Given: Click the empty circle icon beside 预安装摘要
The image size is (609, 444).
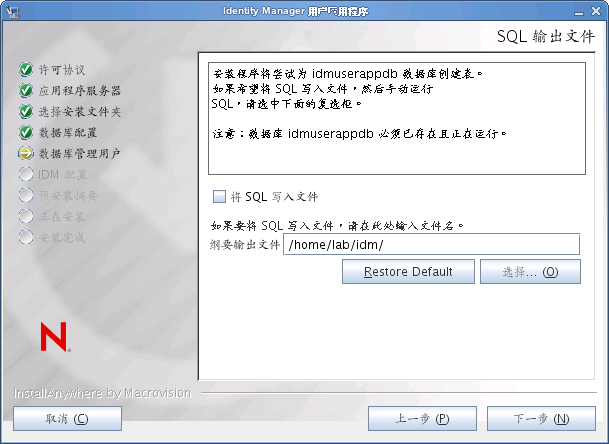Looking at the screenshot, I should [x=26, y=195].
